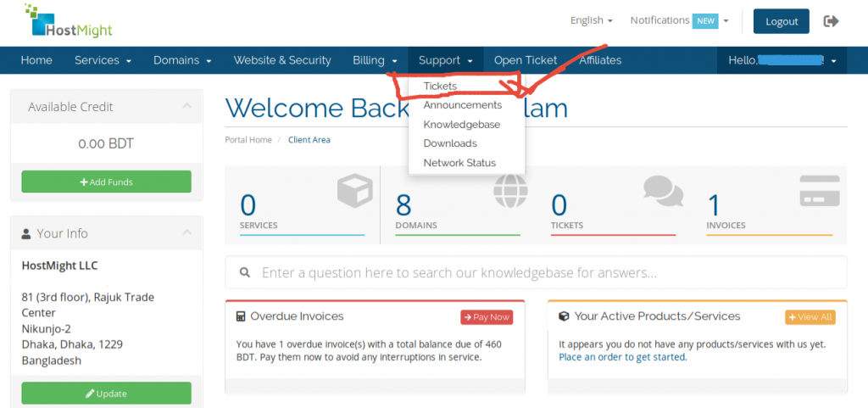The image size is (868, 408).
Task: Collapse the Support menu
Action: tap(446, 60)
